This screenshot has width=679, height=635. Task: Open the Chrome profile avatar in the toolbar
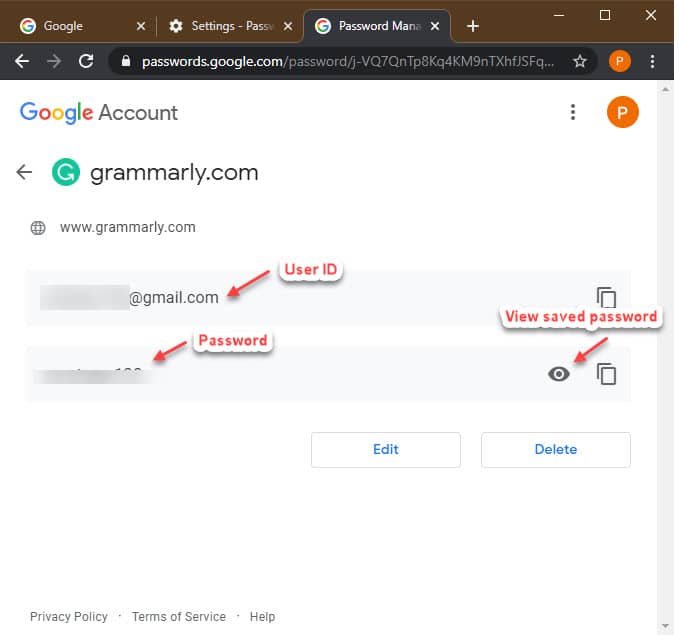click(x=619, y=62)
